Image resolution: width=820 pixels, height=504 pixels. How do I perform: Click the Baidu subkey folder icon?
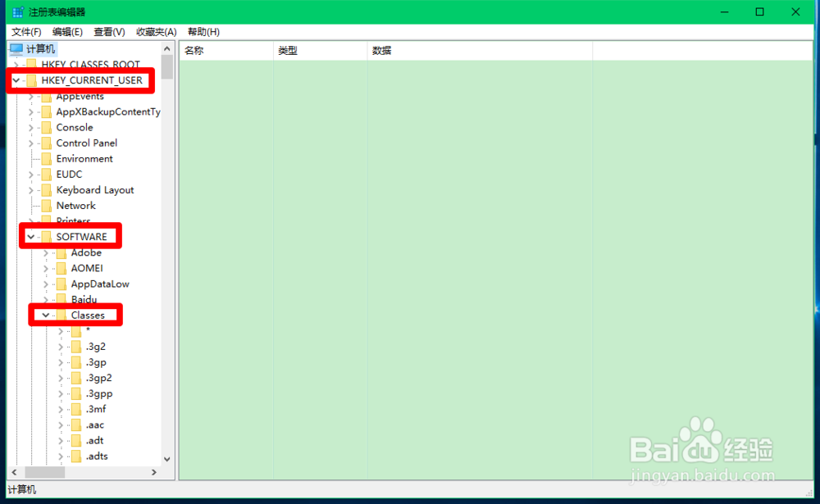[61, 298]
